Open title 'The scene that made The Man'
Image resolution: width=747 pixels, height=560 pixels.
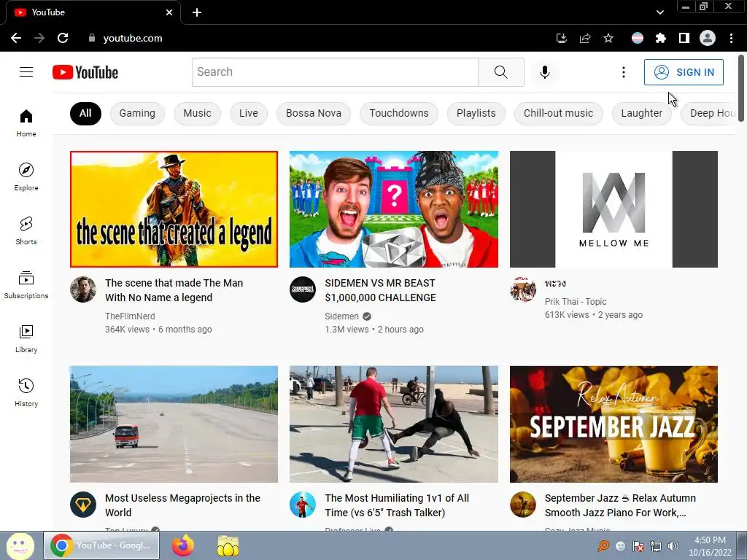[x=174, y=290]
